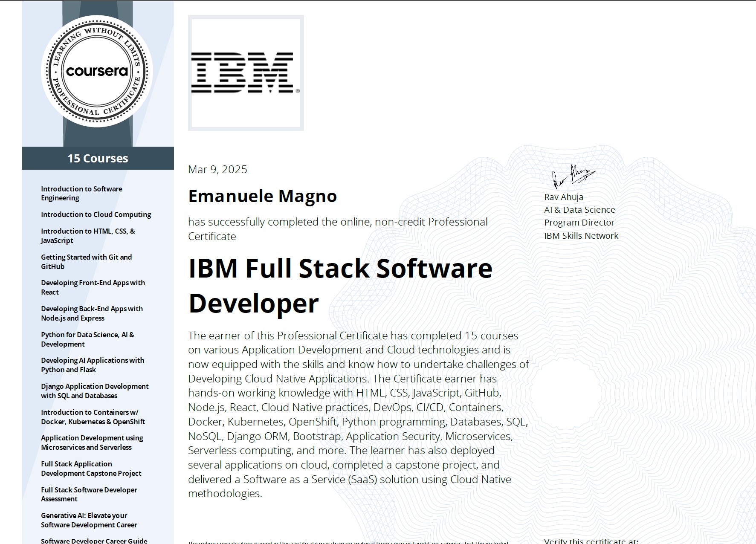Select the signer name 'Rav Ahuja'
This screenshot has height=544, width=756.
coord(564,197)
